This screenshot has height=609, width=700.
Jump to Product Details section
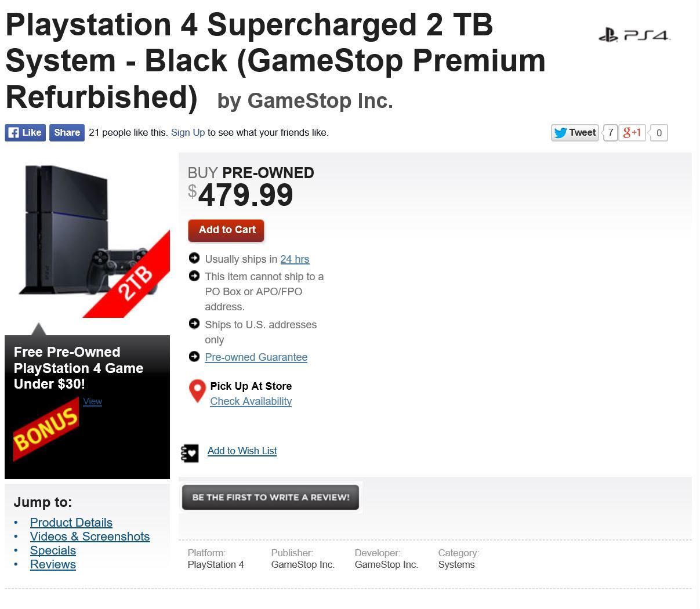[71, 523]
